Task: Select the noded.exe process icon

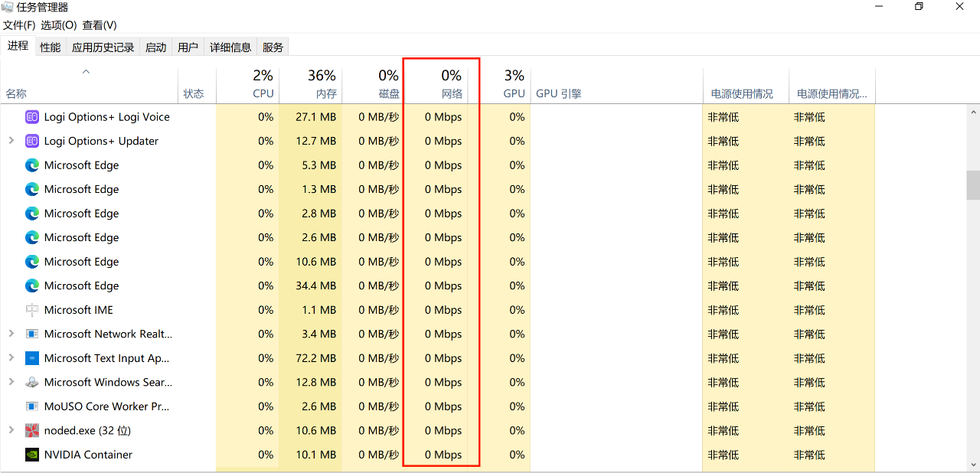Action: coord(32,430)
